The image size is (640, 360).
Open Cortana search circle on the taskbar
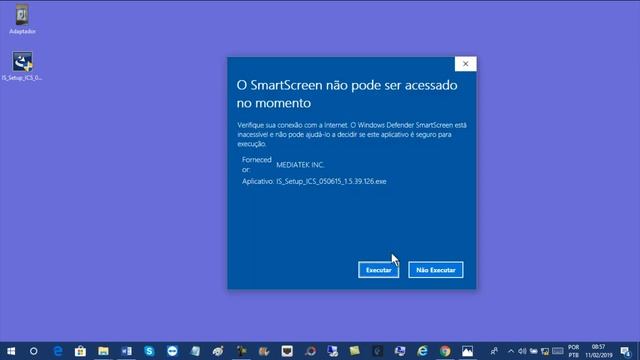point(33,351)
